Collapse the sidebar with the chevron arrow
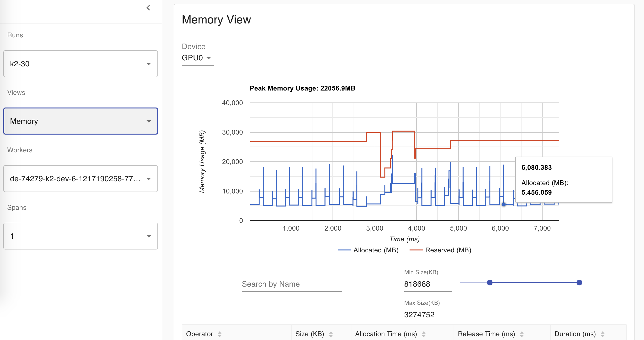This screenshot has width=644, height=340. [x=148, y=8]
